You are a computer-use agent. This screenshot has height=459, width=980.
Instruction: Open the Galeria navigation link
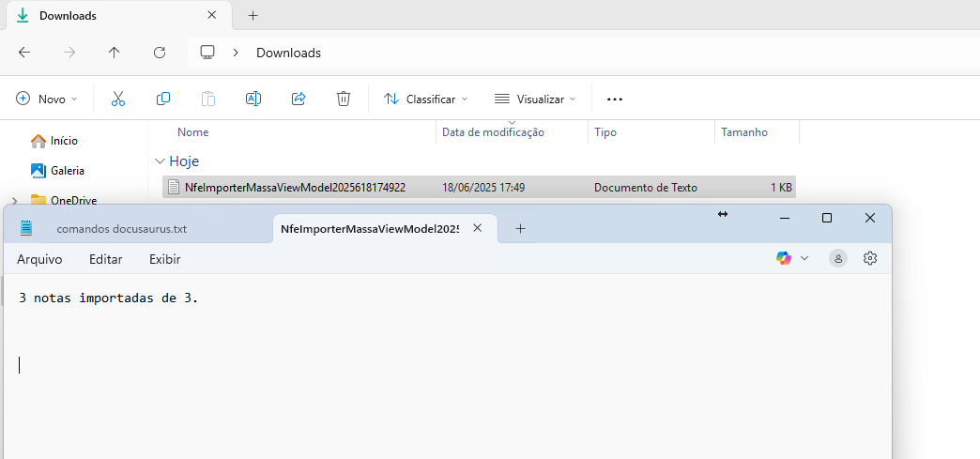[67, 171]
